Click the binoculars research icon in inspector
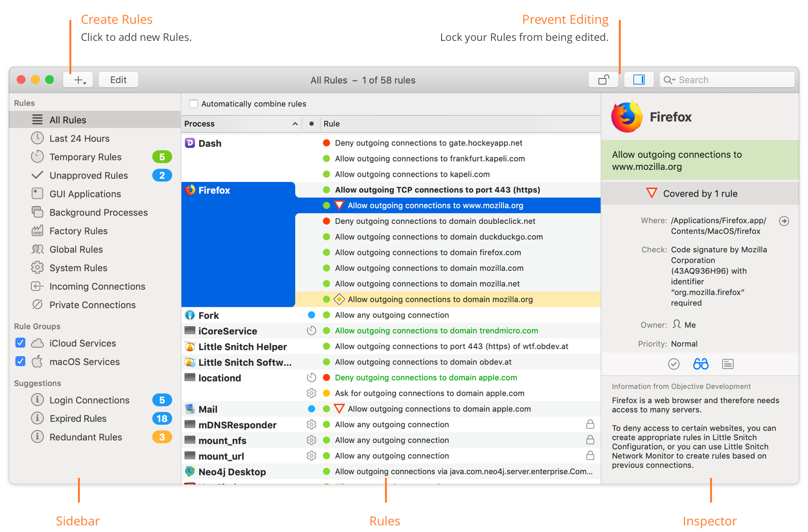 701,364
